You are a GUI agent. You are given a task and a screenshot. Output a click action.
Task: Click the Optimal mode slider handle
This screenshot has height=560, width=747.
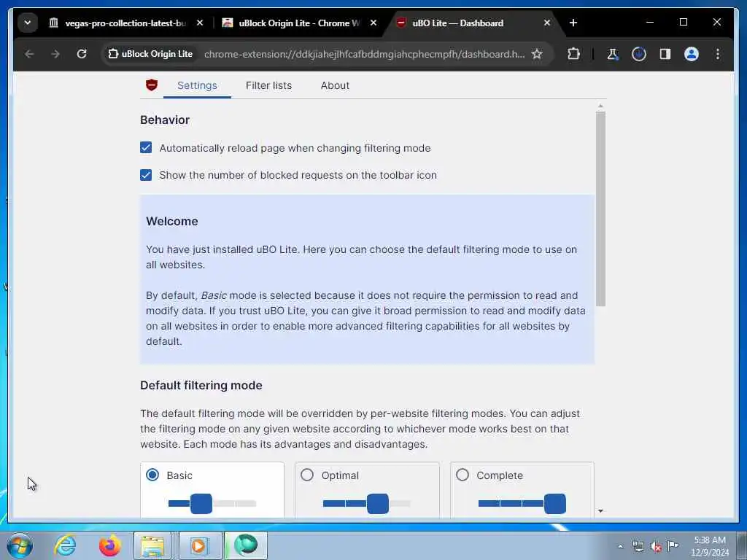[378, 503]
